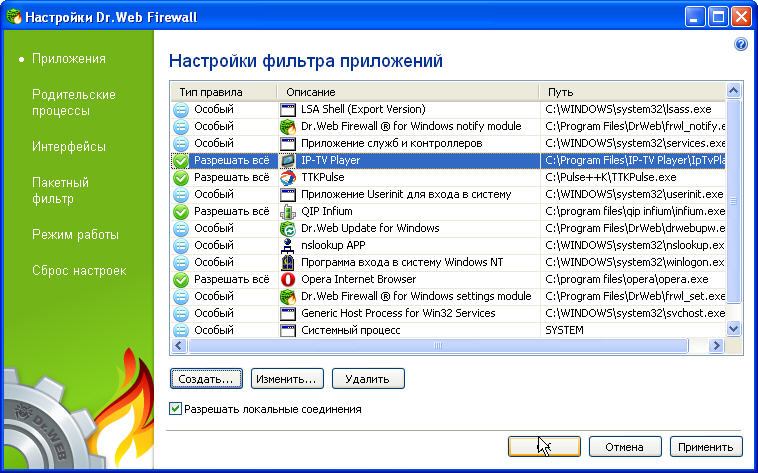Open the Родительские процессы section
The height and width of the screenshot is (473, 758).
click(x=74, y=103)
